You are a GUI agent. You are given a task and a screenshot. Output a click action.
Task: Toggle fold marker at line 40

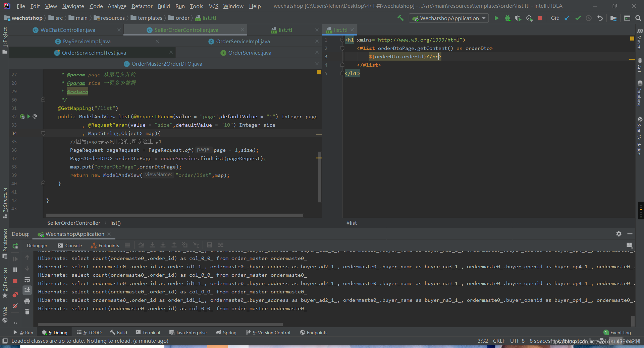pos(43,183)
